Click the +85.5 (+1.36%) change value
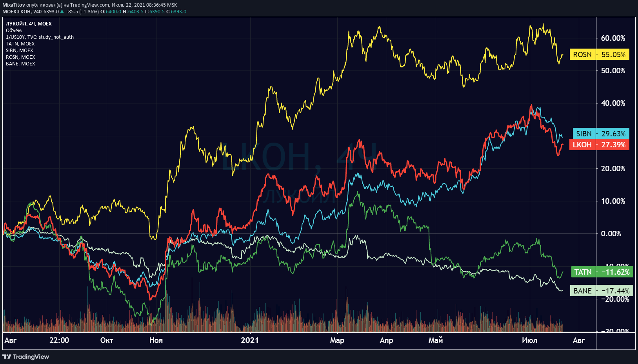 pyautogui.click(x=82, y=12)
